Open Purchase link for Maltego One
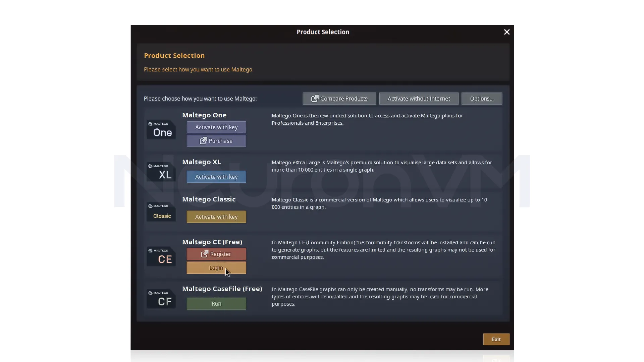Screen dimensions: 644x362 (216, 141)
